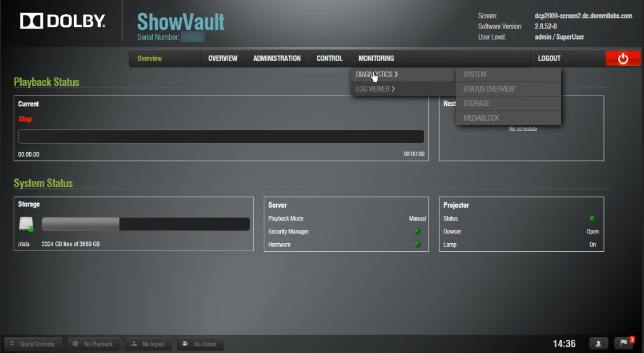Screen dimensions: 644x353
Task: Select System from Diagnostics submenu
Action: coord(475,74)
